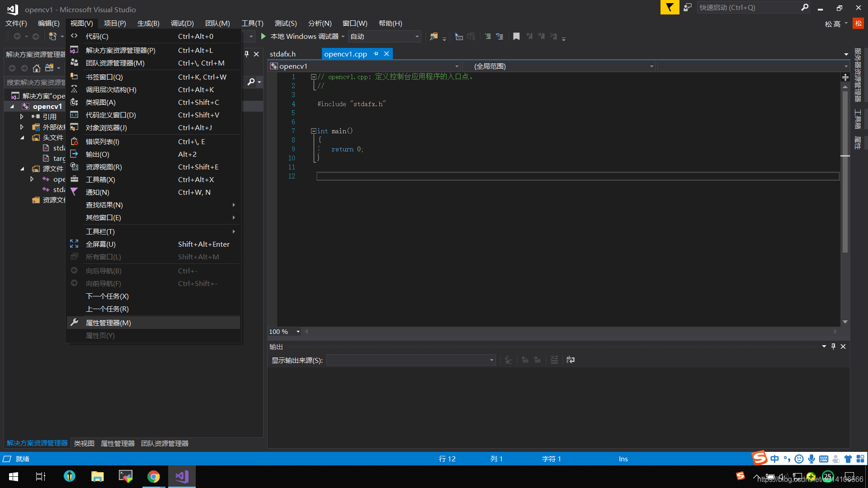Click the 通知(N) notification flag icon

pyautogui.click(x=74, y=192)
